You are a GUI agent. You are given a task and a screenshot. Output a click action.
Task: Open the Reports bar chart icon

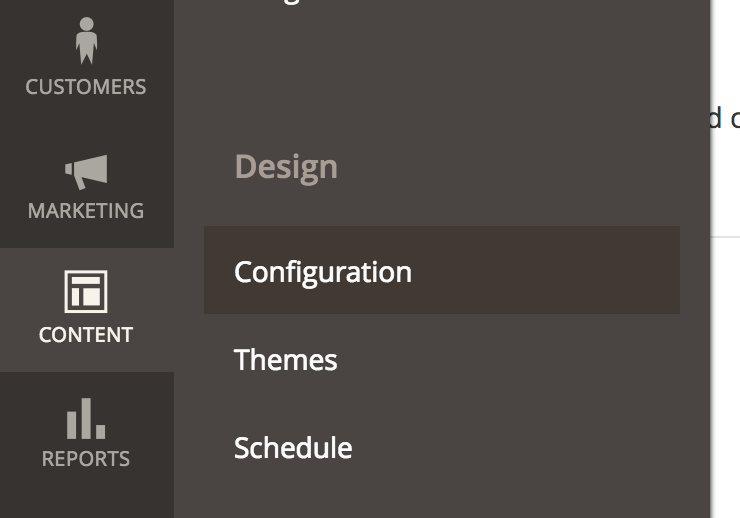(86, 418)
